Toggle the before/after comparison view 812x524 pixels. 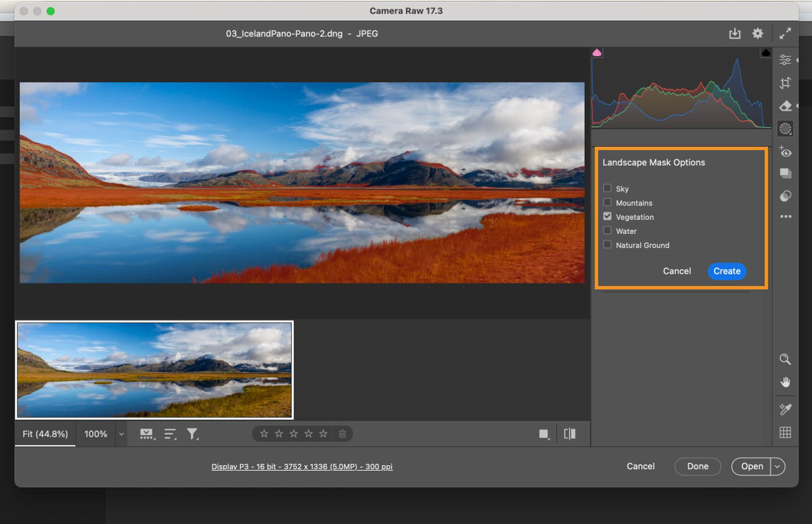(x=569, y=433)
